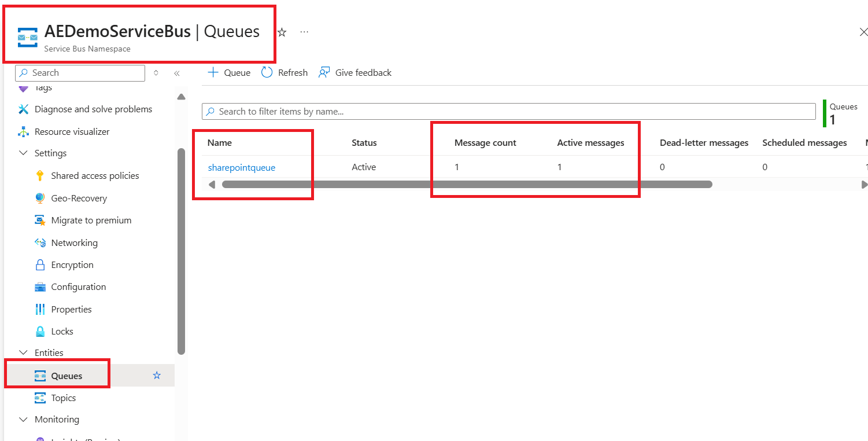Sort by the Name column header

click(220, 143)
